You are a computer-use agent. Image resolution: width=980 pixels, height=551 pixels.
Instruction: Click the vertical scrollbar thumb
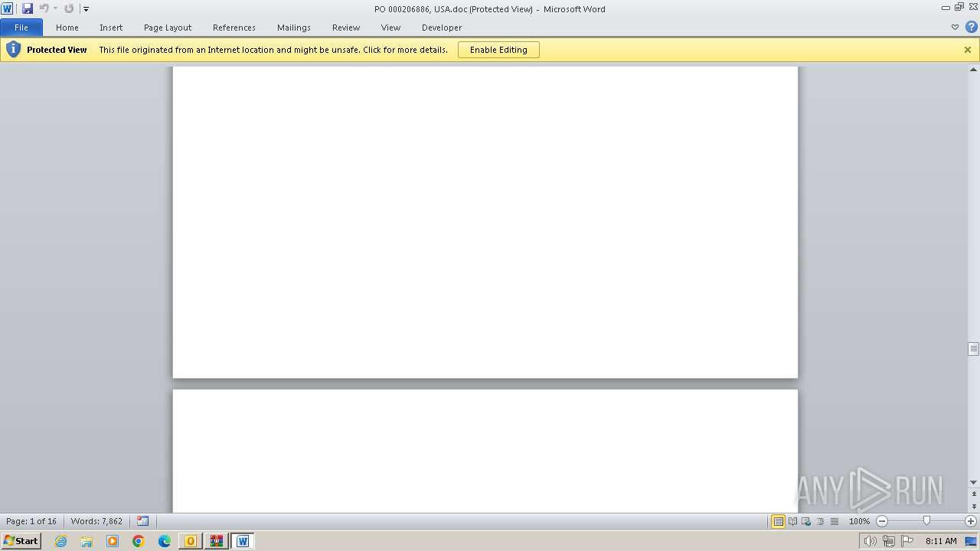[x=974, y=349]
